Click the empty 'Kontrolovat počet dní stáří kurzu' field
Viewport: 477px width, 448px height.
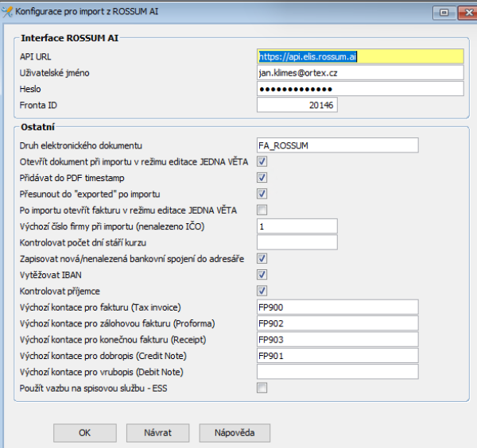[297, 242]
